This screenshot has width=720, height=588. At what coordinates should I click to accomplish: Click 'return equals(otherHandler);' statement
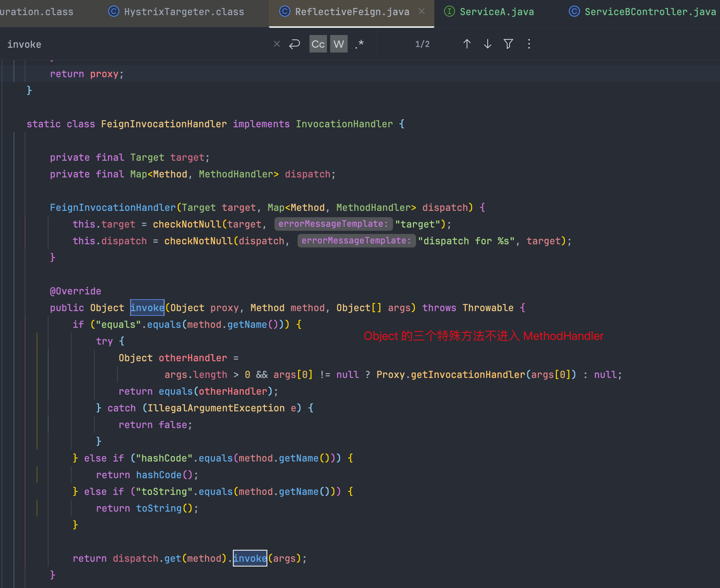(198, 391)
